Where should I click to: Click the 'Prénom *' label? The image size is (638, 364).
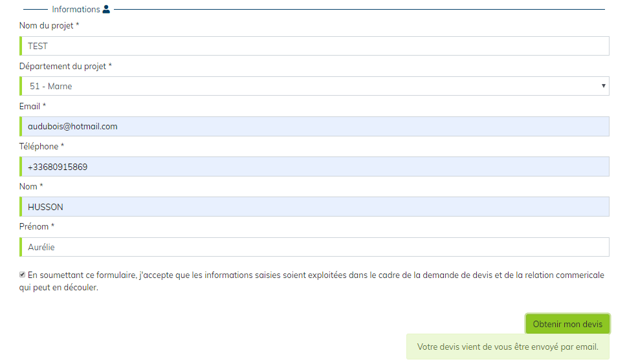(37, 226)
